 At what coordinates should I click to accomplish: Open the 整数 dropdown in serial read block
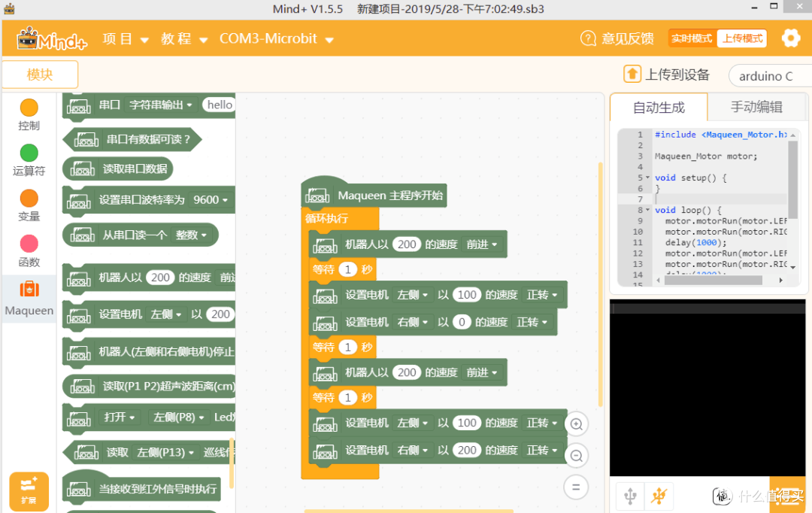tap(190, 235)
